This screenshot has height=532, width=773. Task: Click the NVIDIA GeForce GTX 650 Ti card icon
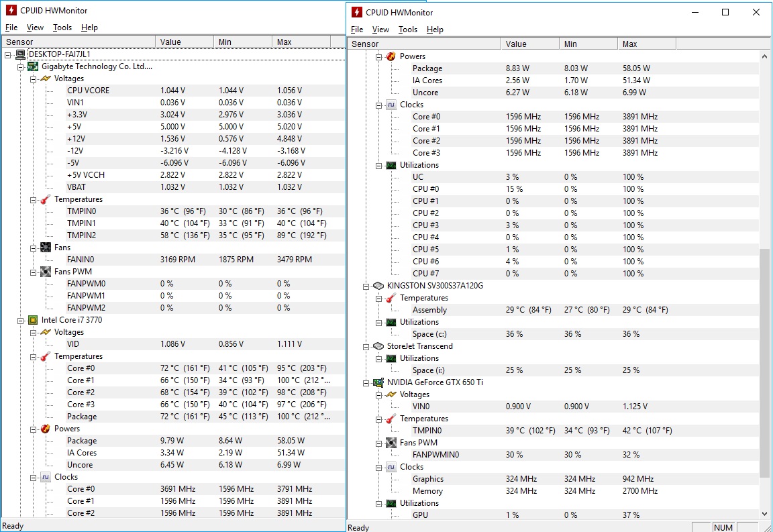(378, 382)
